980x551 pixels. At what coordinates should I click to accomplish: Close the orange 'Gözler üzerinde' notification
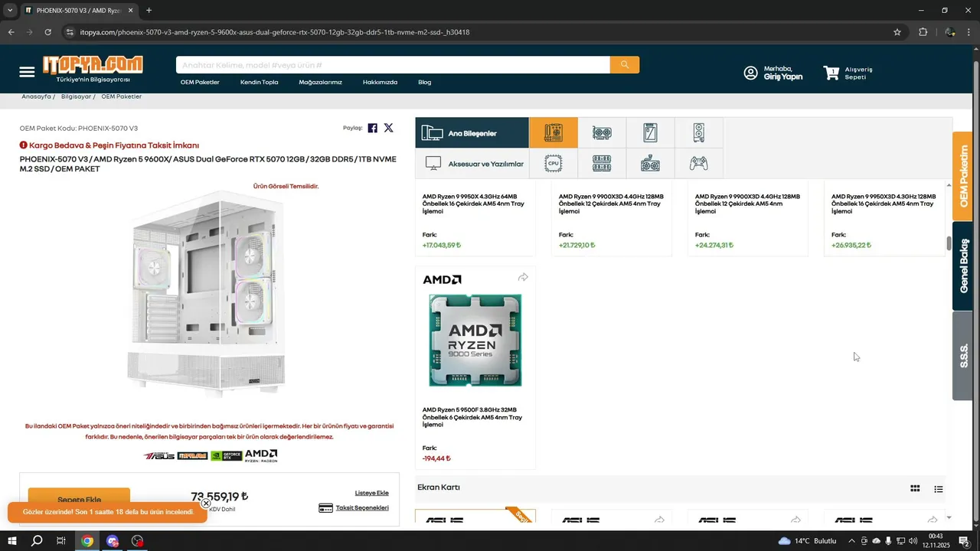click(205, 504)
